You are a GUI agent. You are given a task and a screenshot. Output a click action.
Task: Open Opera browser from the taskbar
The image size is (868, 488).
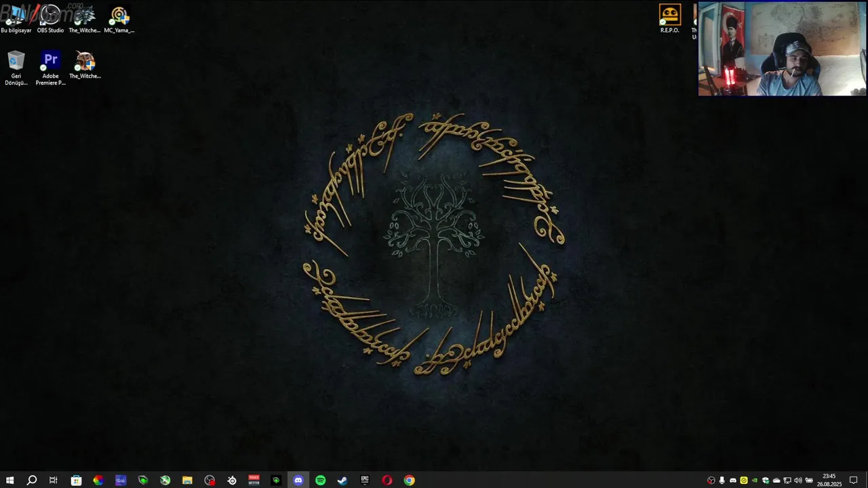(387, 480)
